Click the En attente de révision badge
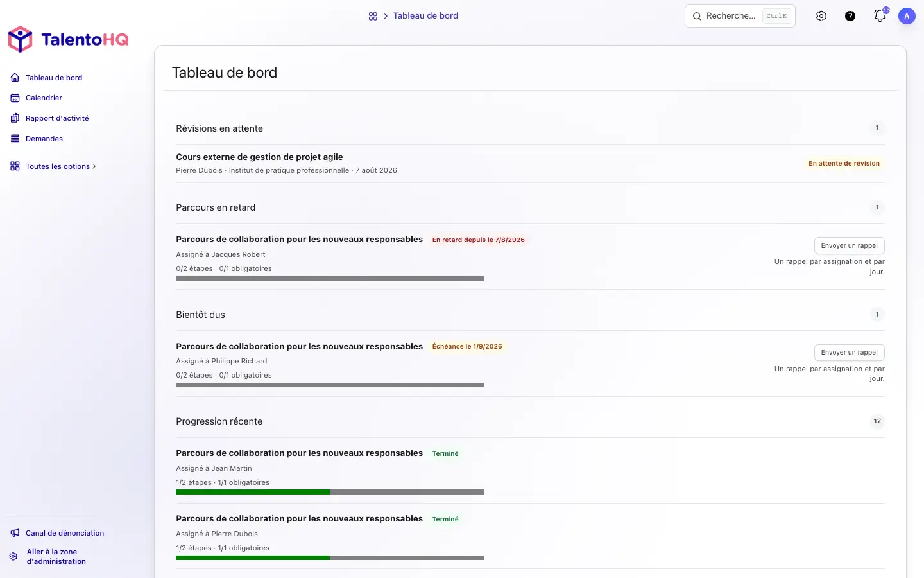The width and height of the screenshot is (924, 578). point(844,164)
